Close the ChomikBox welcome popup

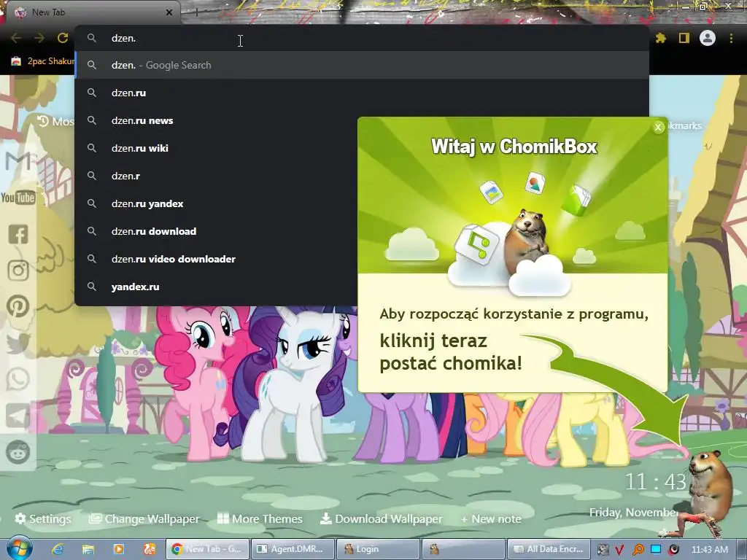(658, 127)
